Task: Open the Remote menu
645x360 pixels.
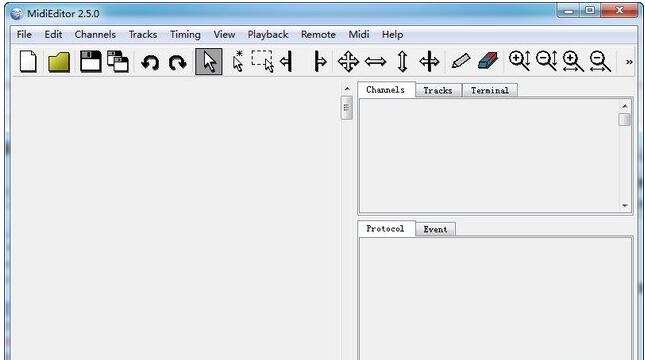Action: [x=318, y=35]
